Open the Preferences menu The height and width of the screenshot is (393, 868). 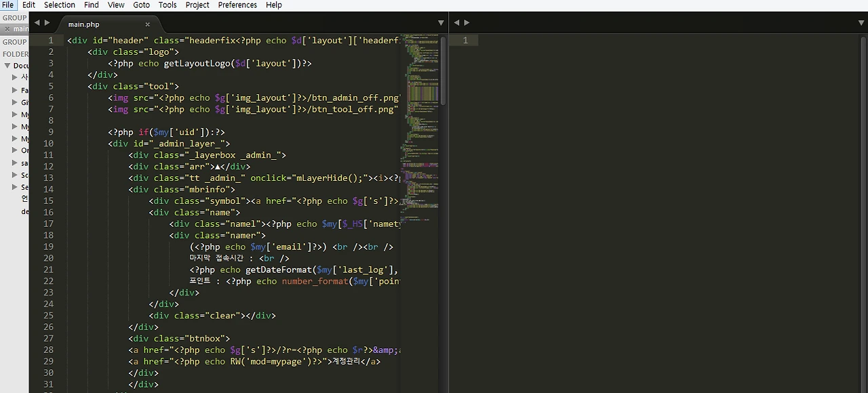237,5
